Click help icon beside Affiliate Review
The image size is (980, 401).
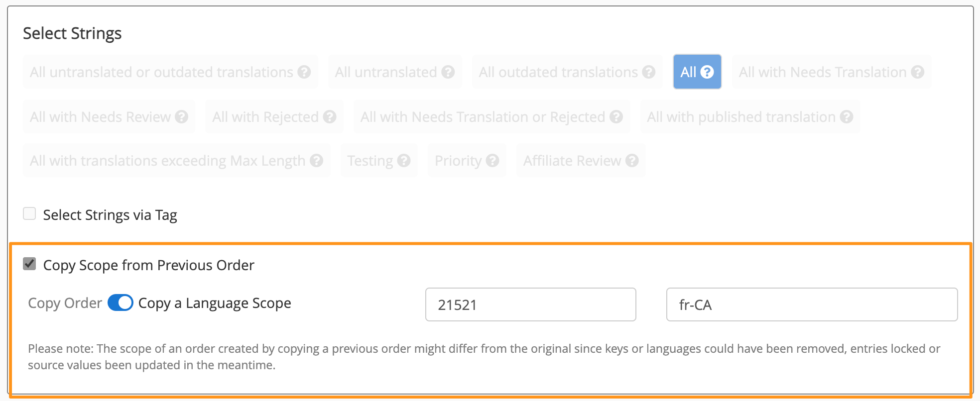coord(632,161)
